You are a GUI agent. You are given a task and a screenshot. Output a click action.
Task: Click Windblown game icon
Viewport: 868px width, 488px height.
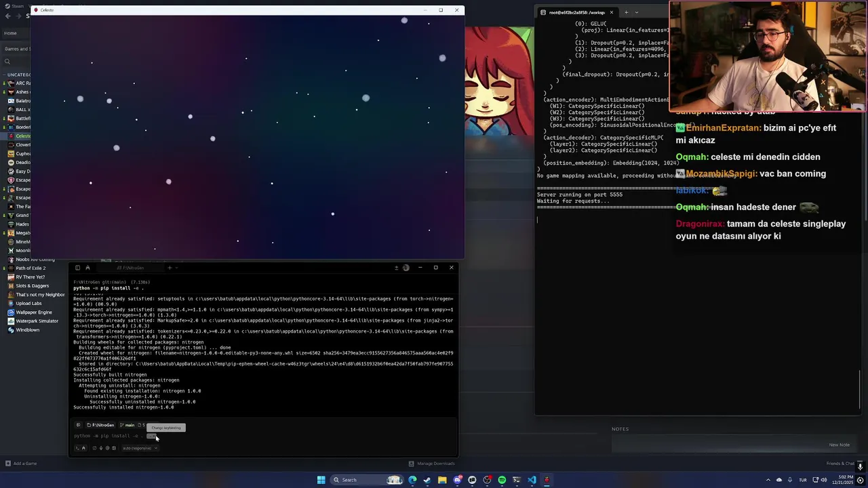click(11, 329)
